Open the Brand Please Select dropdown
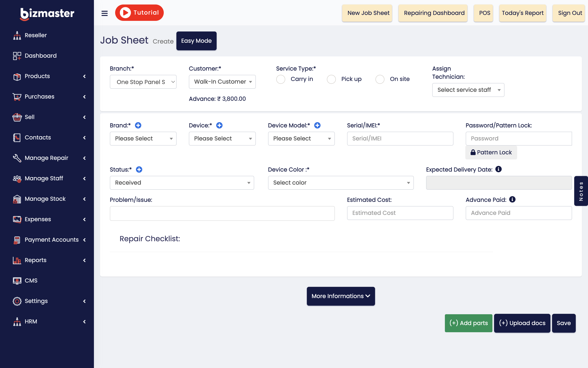 pyautogui.click(x=143, y=138)
